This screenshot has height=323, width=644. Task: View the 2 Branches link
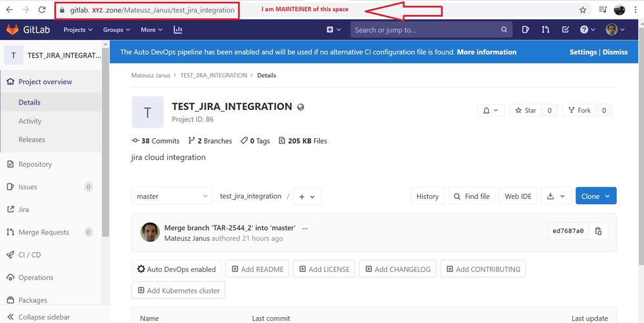[210, 141]
